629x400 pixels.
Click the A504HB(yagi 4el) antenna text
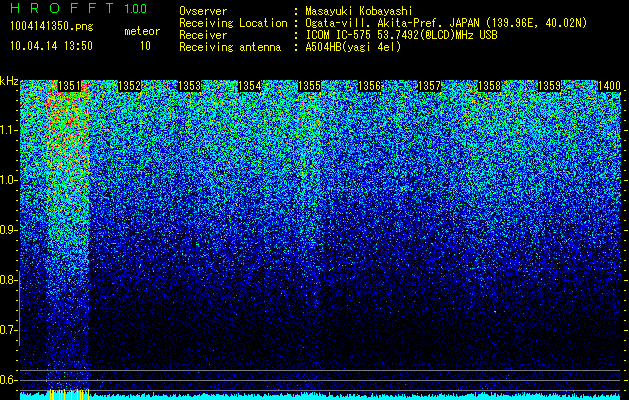pos(353,47)
